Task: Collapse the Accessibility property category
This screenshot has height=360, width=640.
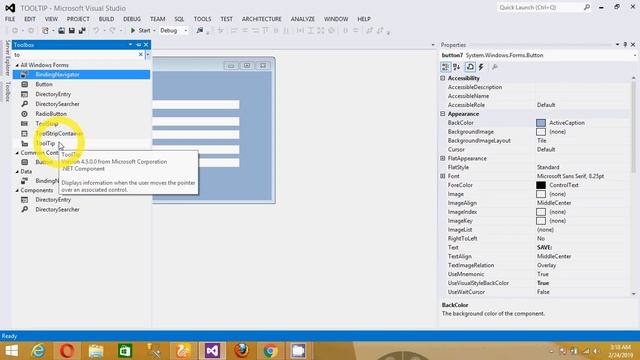Action: click(x=443, y=78)
